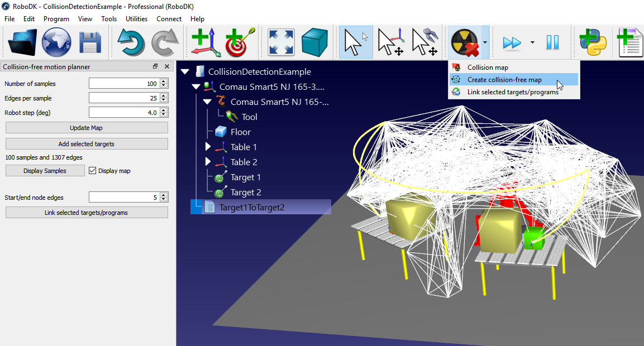644x346 pixels.
Task: Undo last action arrow icon
Action: click(131, 42)
